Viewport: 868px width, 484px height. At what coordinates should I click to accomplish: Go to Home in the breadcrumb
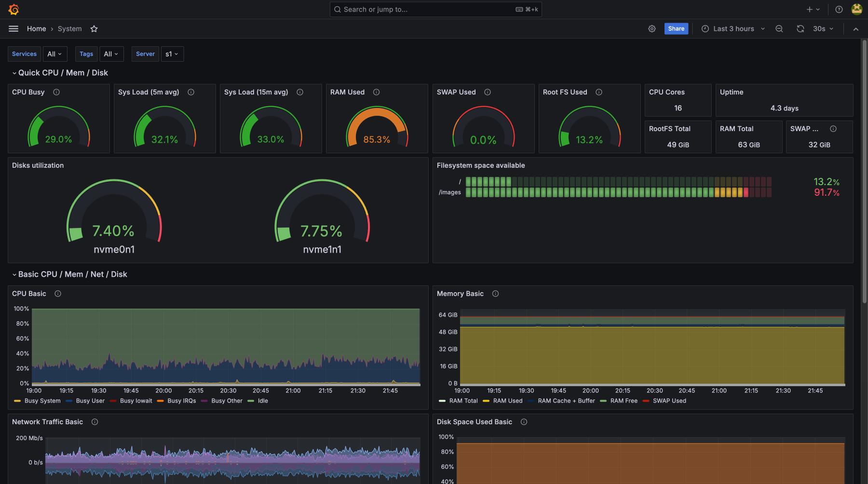36,29
